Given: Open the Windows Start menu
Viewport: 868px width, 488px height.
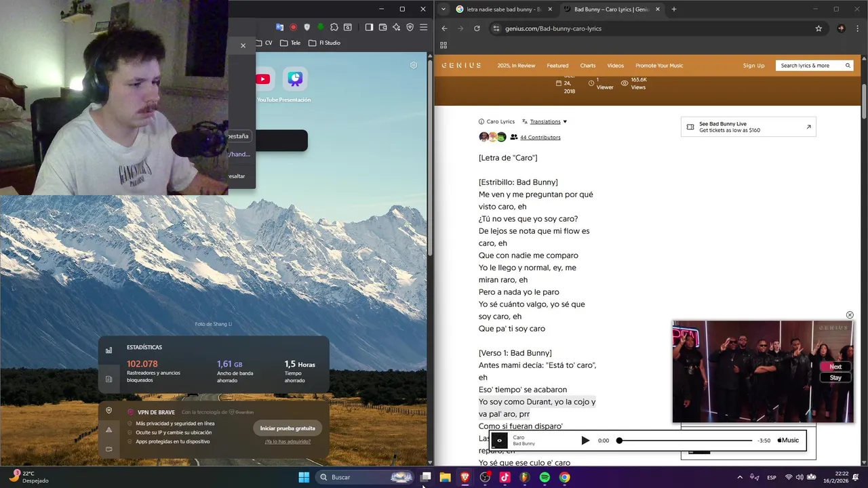Looking at the screenshot, I should point(304,477).
